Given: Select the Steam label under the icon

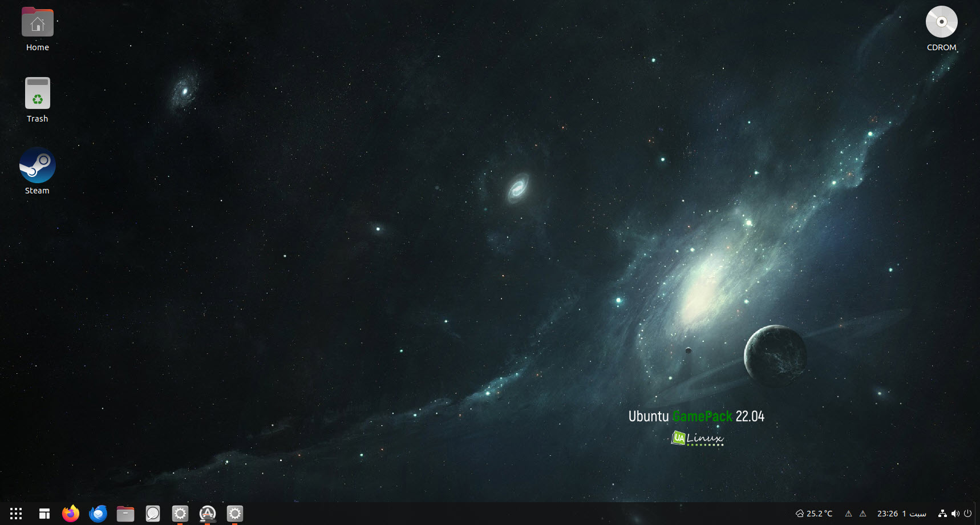Looking at the screenshot, I should click(x=37, y=191).
